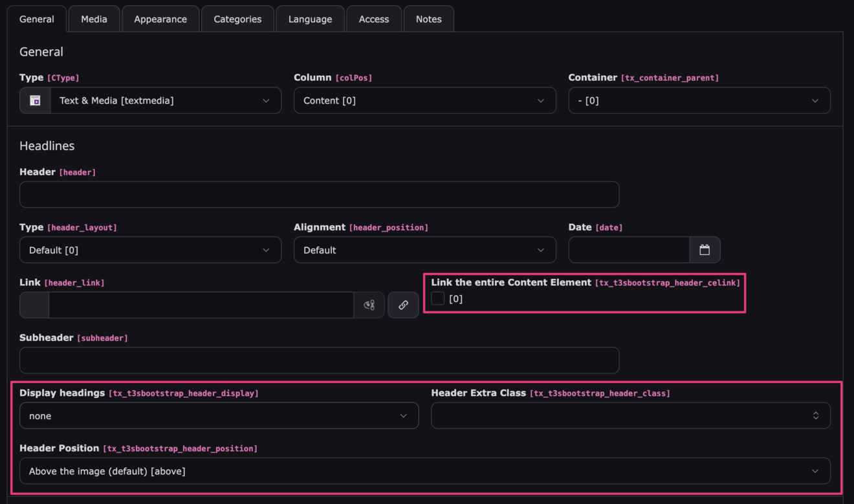The width and height of the screenshot is (854, 504).
Task: Select header layout Type dropdown
Action: [150, 250]
